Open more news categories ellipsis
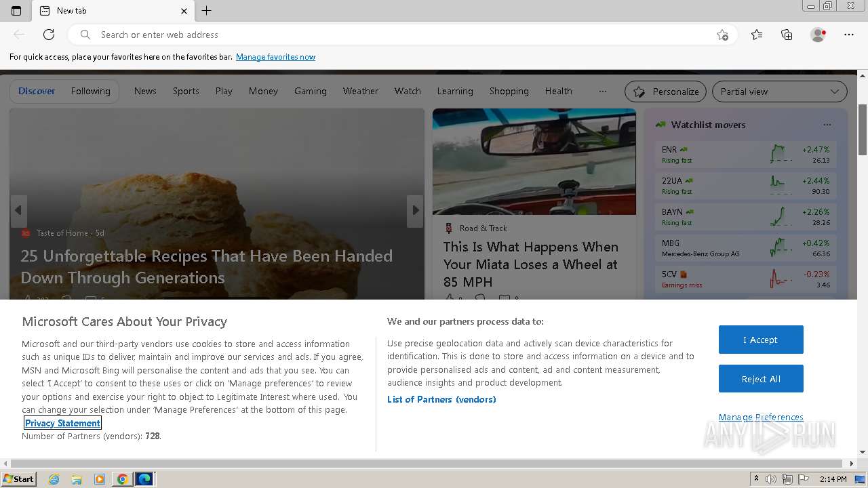Screen dimensions: 868x488 [603, 91]
